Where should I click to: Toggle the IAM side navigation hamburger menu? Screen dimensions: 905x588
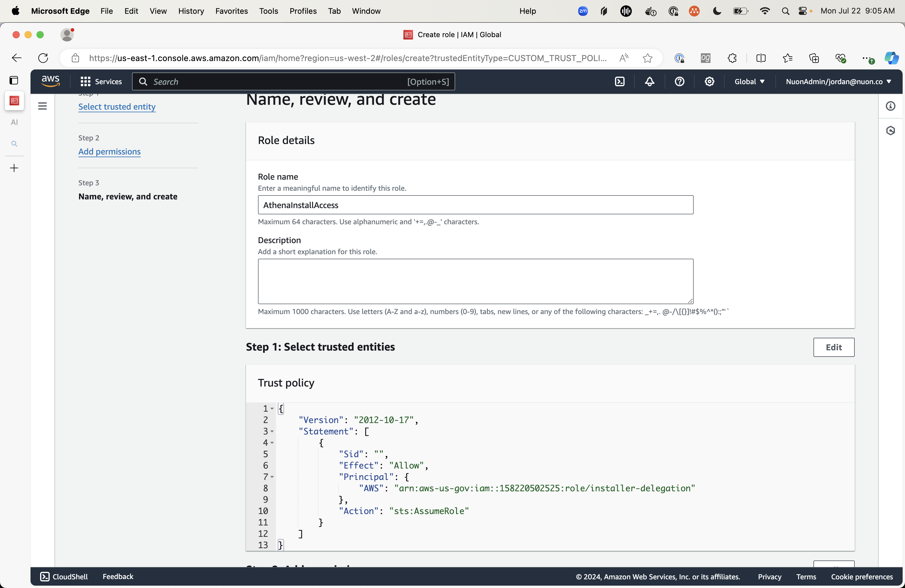point(42,106)
